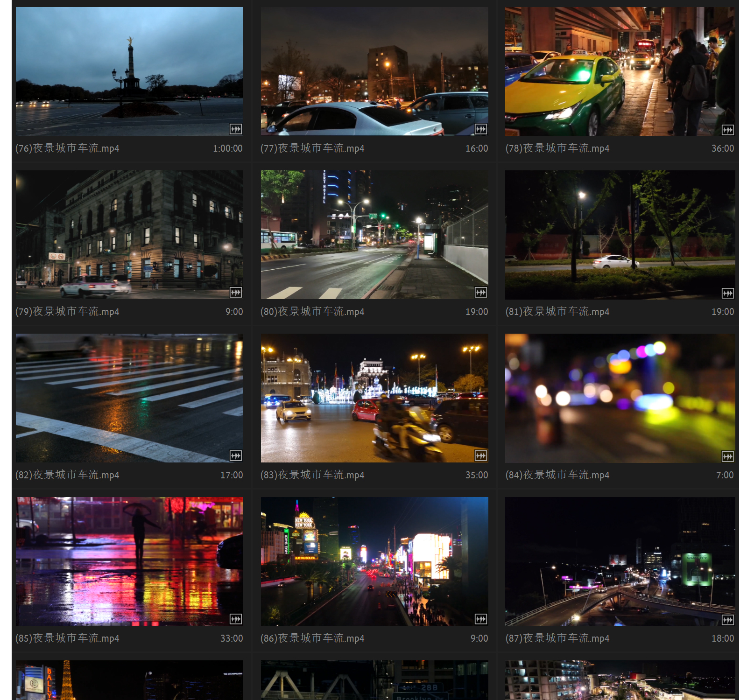Click the 18:00 duration of clip (87)
Viewport: 747px width, 700px height.
click(723, 638)
